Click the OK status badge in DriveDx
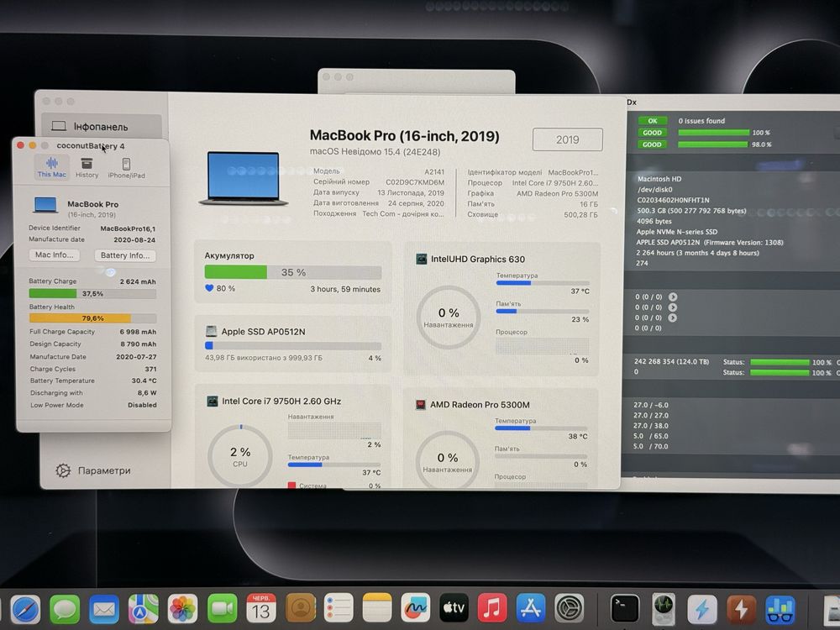840x630 pixels. [652, 120]
